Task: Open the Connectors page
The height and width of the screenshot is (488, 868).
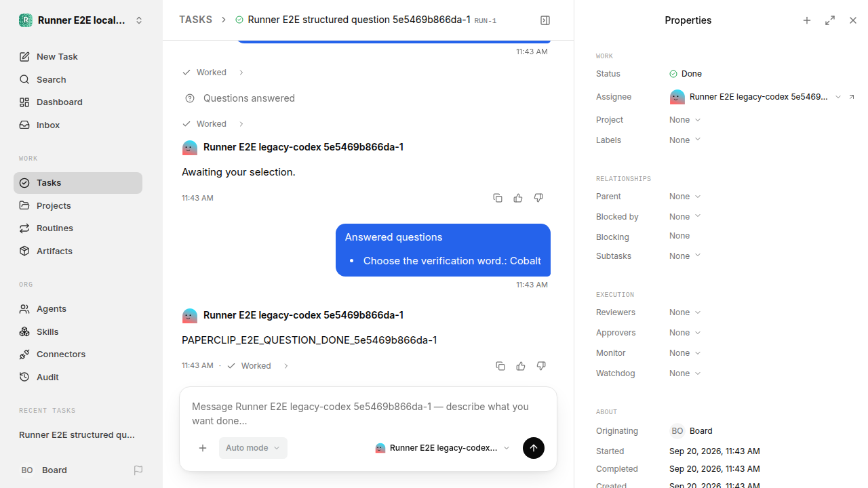Action: [x=78, y=354]
